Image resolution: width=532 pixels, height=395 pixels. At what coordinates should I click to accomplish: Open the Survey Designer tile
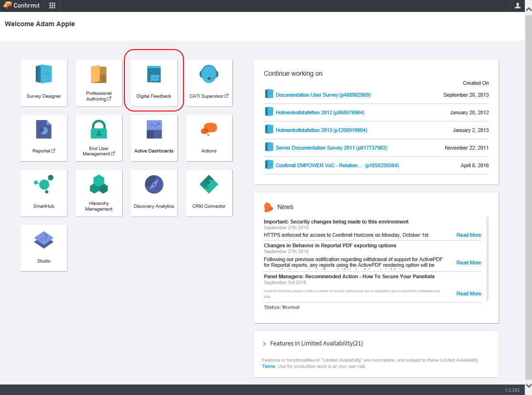pyautogui.click(x=44, y=83)
